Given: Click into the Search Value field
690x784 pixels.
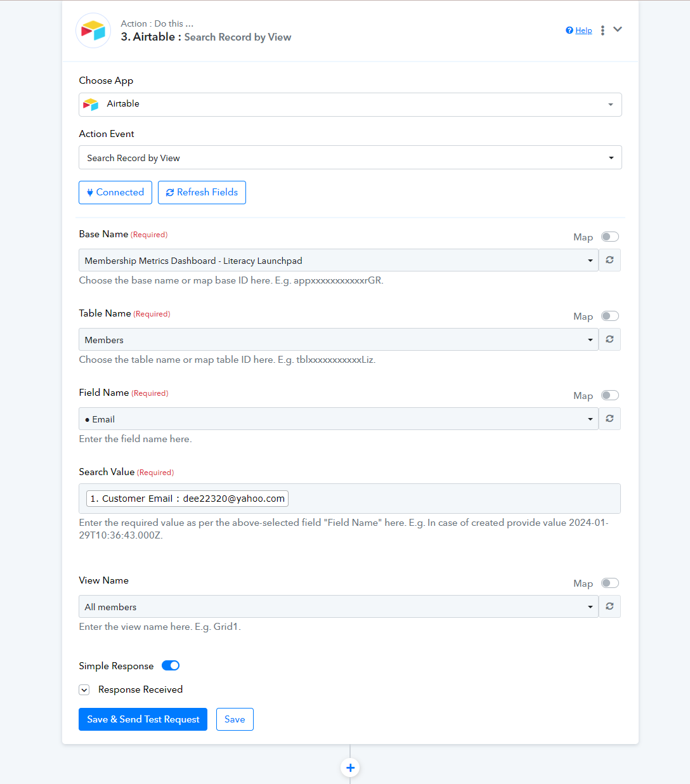Looking at the screenshot, I should 349,499.
